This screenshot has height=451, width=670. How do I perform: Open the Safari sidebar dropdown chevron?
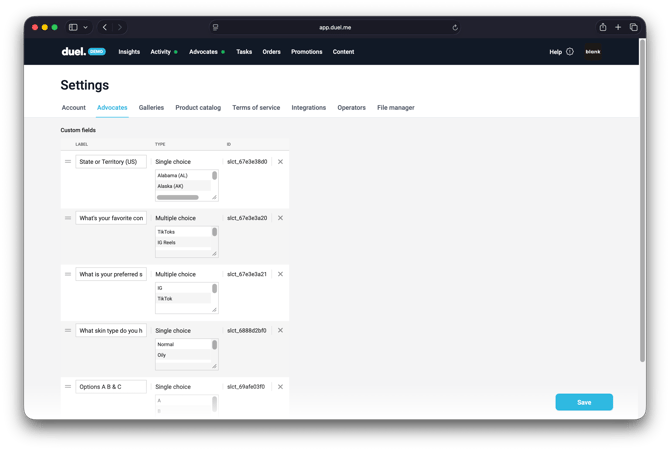point(86,27)
